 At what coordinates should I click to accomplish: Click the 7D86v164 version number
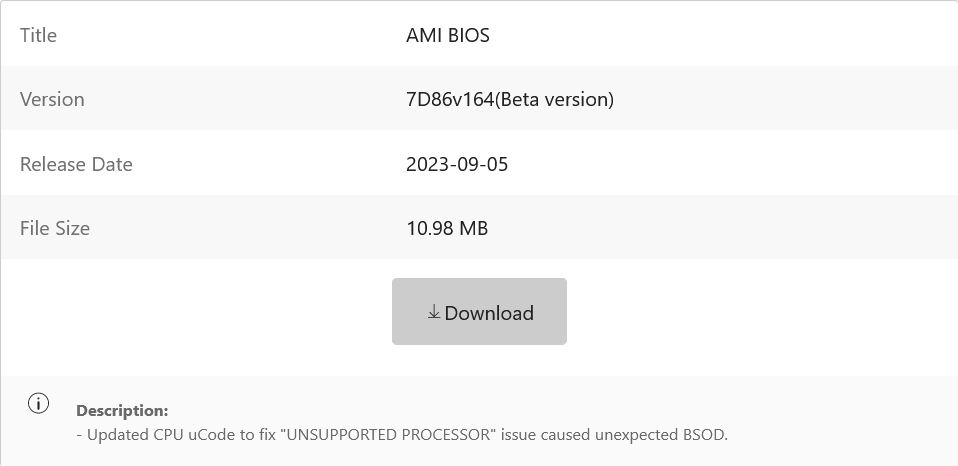450,100
